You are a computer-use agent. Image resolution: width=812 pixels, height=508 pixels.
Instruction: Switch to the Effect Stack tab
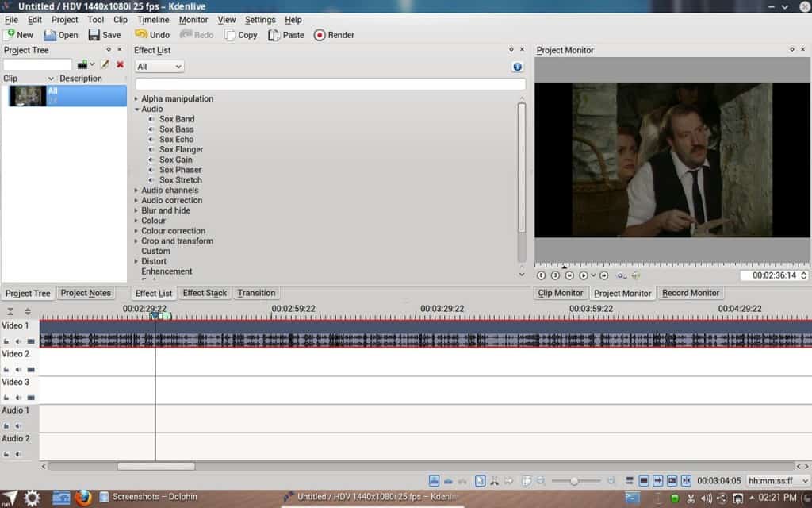[205, 293]
